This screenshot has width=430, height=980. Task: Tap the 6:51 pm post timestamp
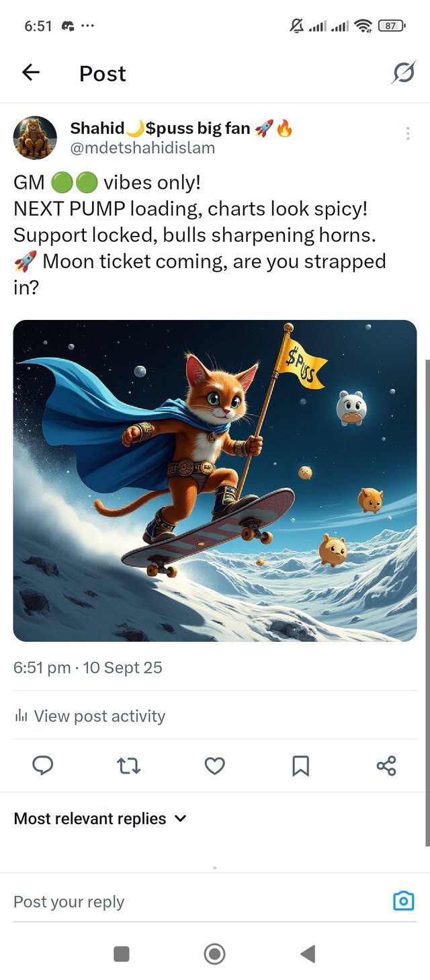pyautogui.click(x=42, y=667)
